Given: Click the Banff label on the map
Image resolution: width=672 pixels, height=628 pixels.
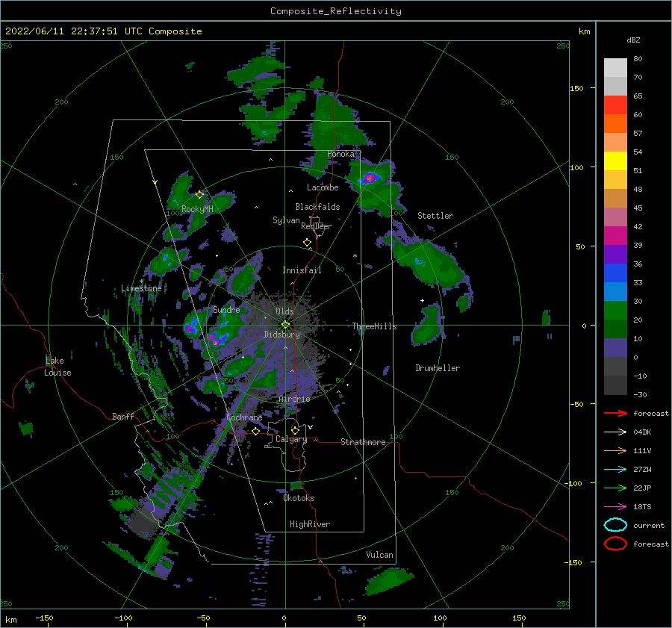Looking at the screenshot, I should (123, 416).
